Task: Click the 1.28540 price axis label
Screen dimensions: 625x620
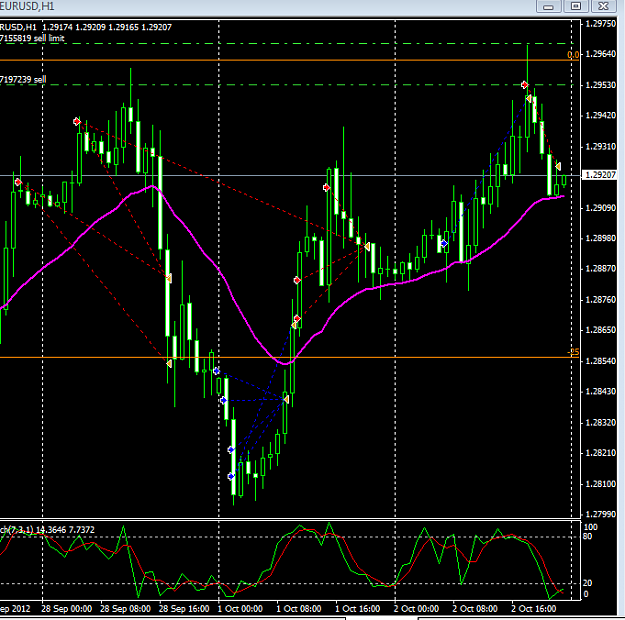Action: point(600,361)
